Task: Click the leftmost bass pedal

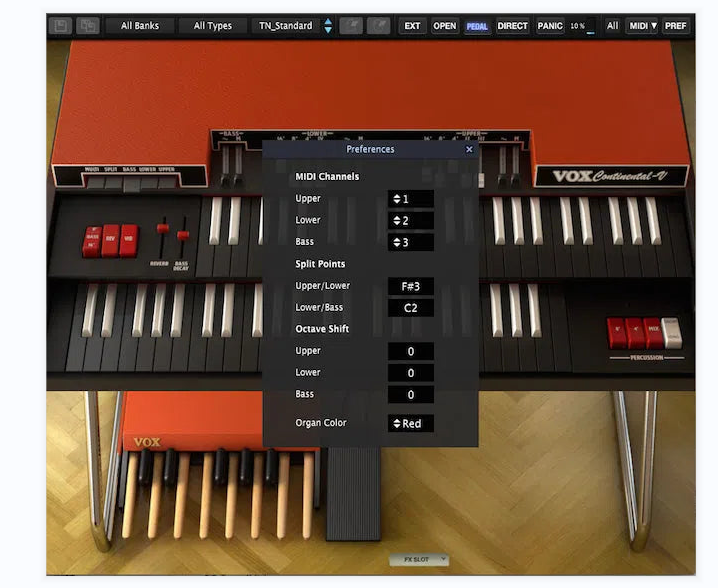Action: point(130,495)
